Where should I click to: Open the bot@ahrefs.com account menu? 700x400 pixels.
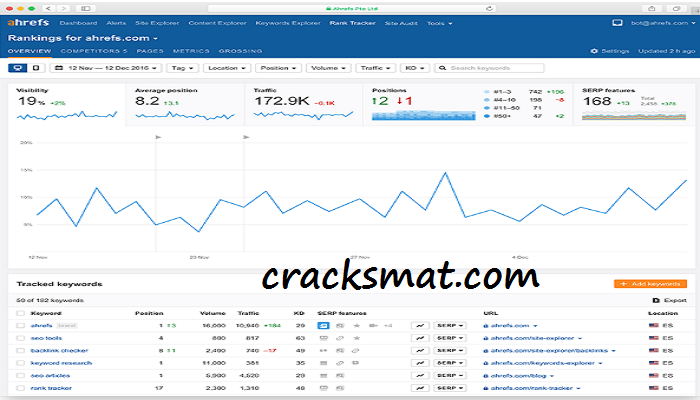click(x=662, y=23)
